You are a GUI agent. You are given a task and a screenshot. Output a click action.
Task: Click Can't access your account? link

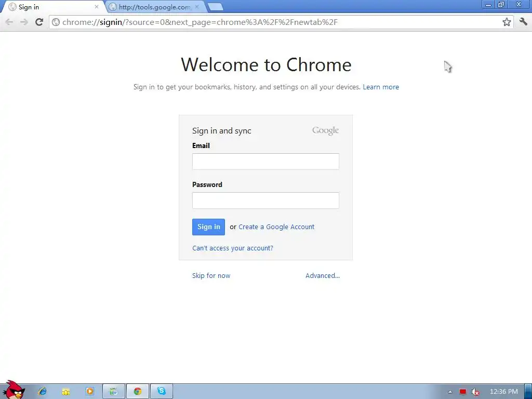(x=232, y=248)
